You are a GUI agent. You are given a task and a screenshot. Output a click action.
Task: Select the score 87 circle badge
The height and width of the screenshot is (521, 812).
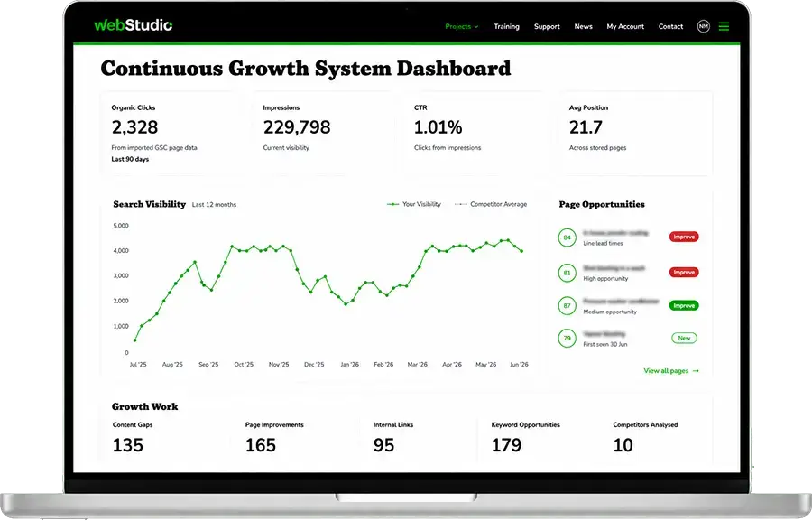(567, 306)
